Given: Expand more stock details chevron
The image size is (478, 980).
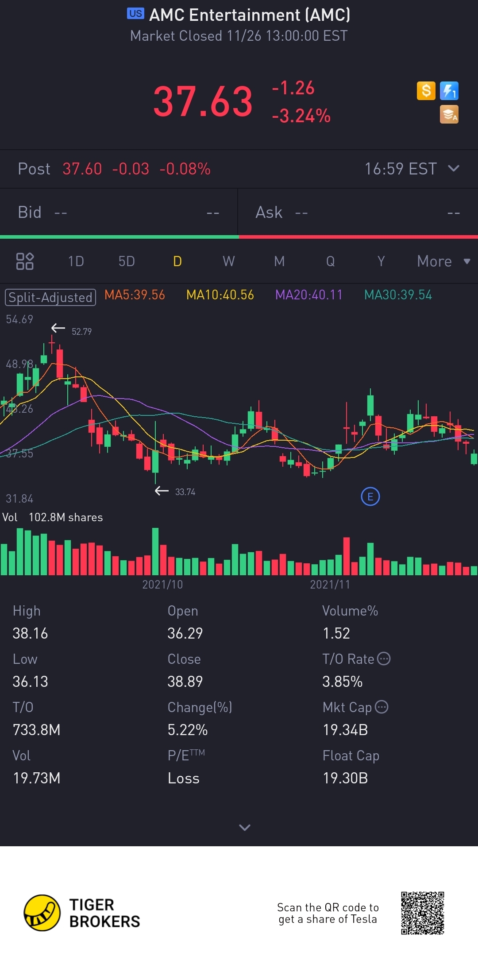Looking at the screenshot, I should [245, 827].
